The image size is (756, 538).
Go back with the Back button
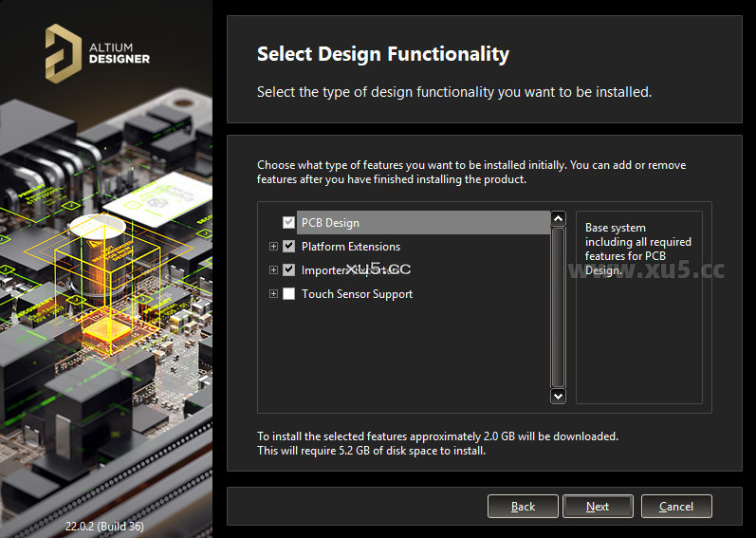click(523, 507)
